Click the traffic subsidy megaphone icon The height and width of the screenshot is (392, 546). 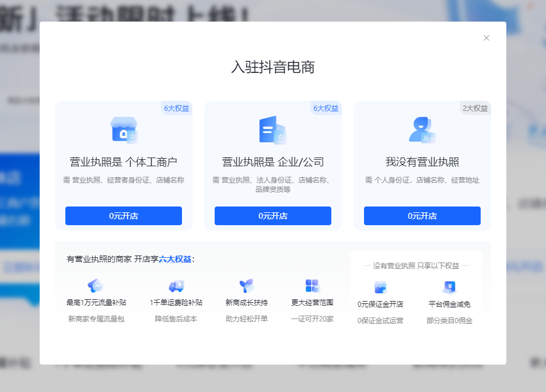click(x=96, y=286)
